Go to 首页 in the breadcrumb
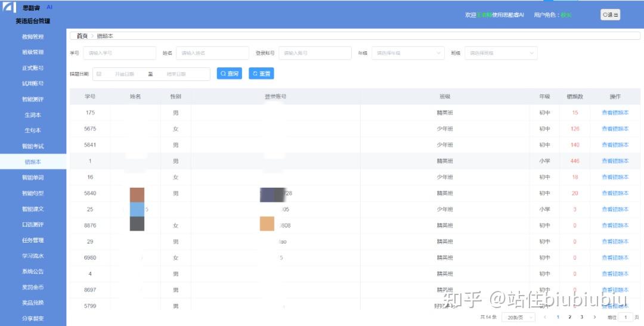The height and width of the screenshot is (326, 644). tap(82, 36)
